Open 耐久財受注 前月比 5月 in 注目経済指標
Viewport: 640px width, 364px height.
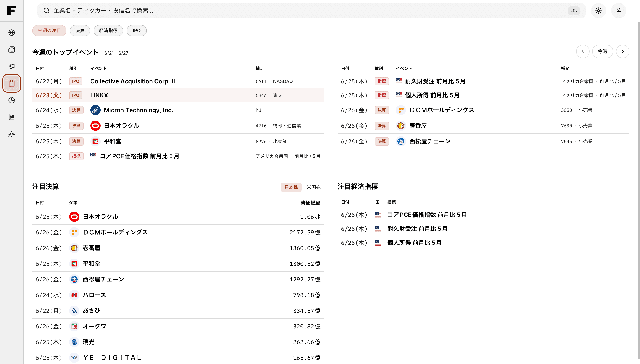click(483, 229)
